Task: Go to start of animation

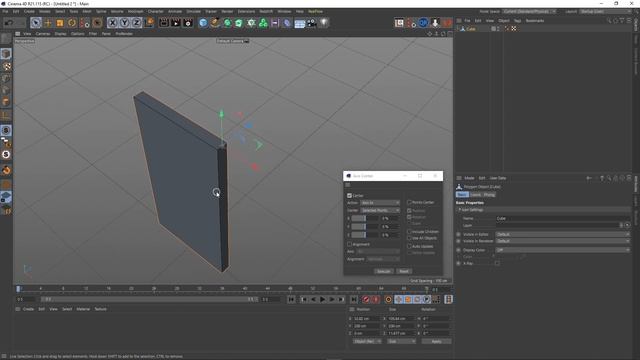Action: pyautogui.click(x=291, y=300)
